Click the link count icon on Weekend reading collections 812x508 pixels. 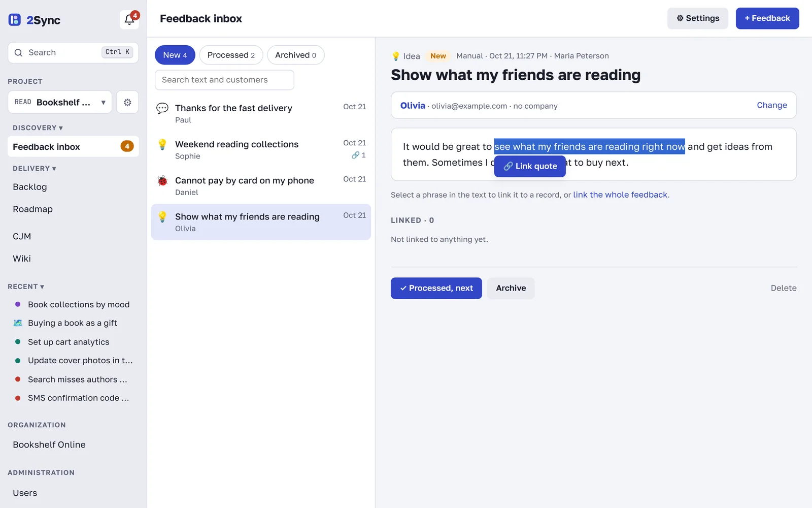click(355, 155)
